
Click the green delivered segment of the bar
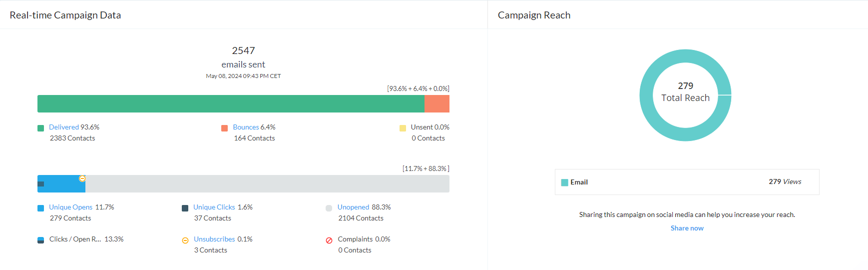[x=231, y=104]
